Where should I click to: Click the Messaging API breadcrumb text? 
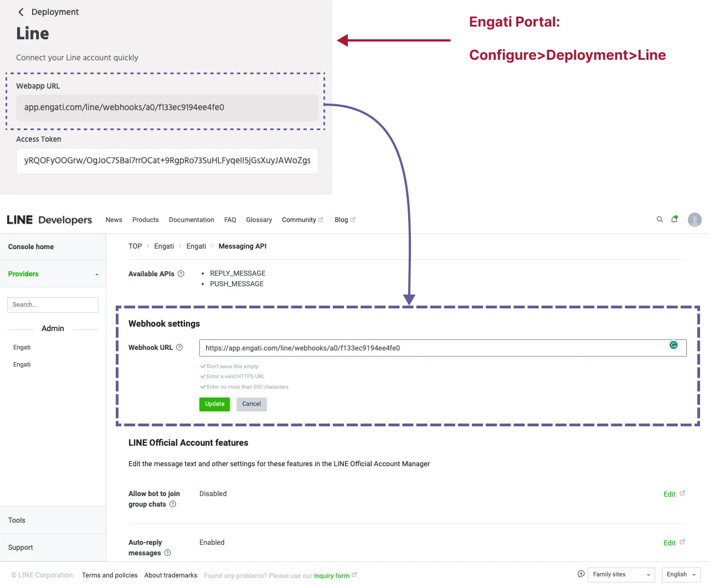pyautogui.click(x=243, y=246)
